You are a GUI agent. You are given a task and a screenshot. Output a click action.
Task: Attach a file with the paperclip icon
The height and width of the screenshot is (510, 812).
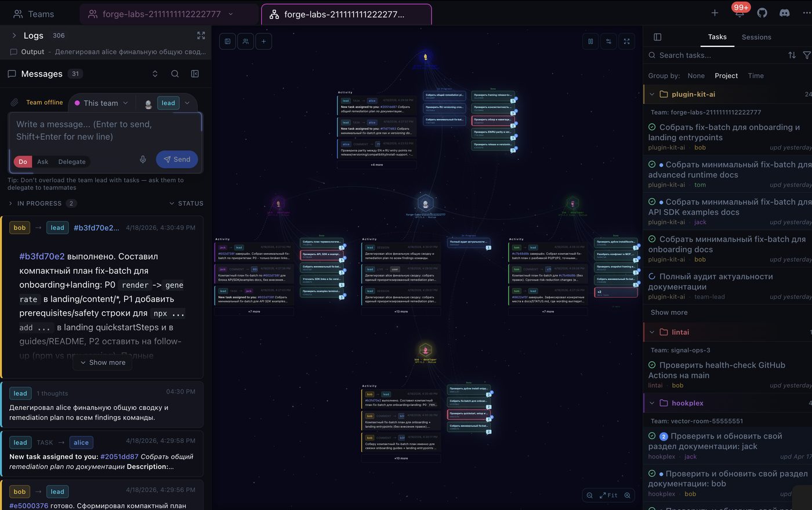(14, 103)
